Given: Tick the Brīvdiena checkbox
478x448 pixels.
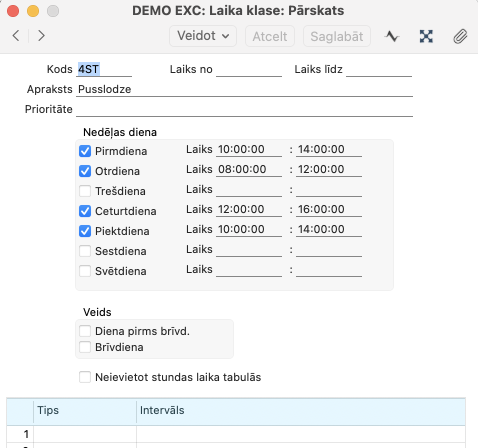Looking at the screenshot, I should pos(85,347).
